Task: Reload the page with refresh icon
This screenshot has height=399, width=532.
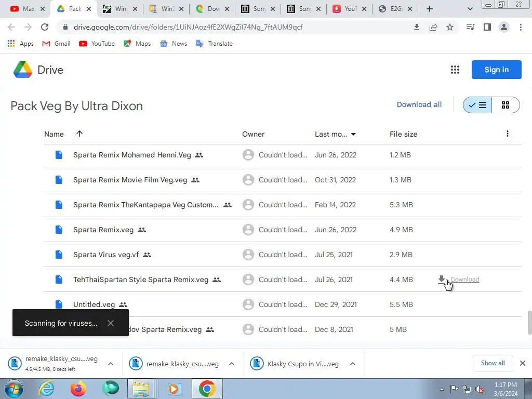Action: 45,27
